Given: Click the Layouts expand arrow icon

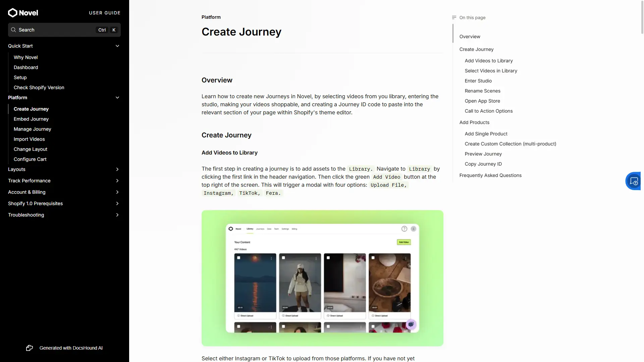Looking at the screenshot, I should click(117, 169).
